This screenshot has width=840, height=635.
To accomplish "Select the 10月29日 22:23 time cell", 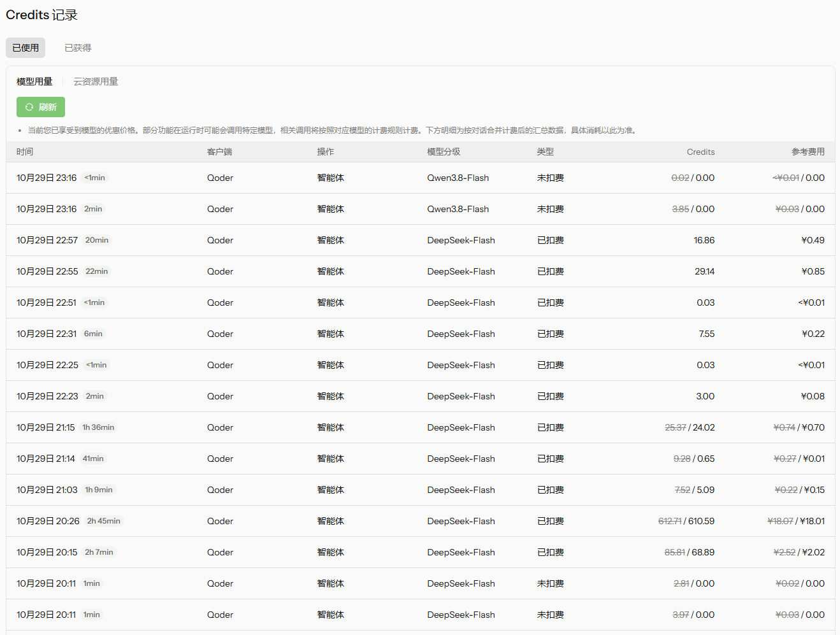I will tap(47, 396).
